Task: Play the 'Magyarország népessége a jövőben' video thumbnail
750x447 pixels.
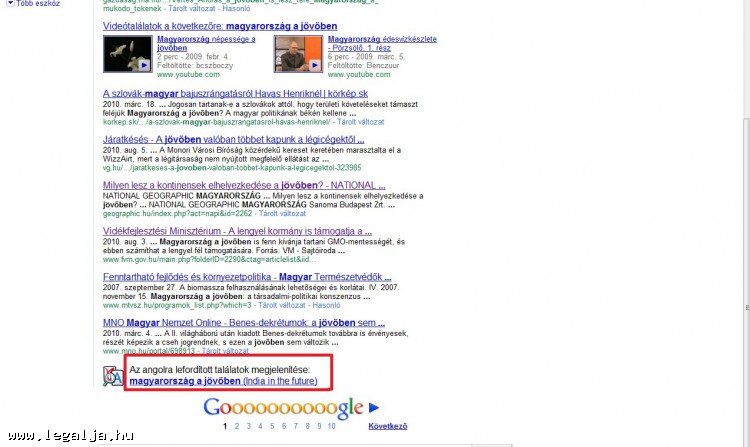Action: click(127, 54)
